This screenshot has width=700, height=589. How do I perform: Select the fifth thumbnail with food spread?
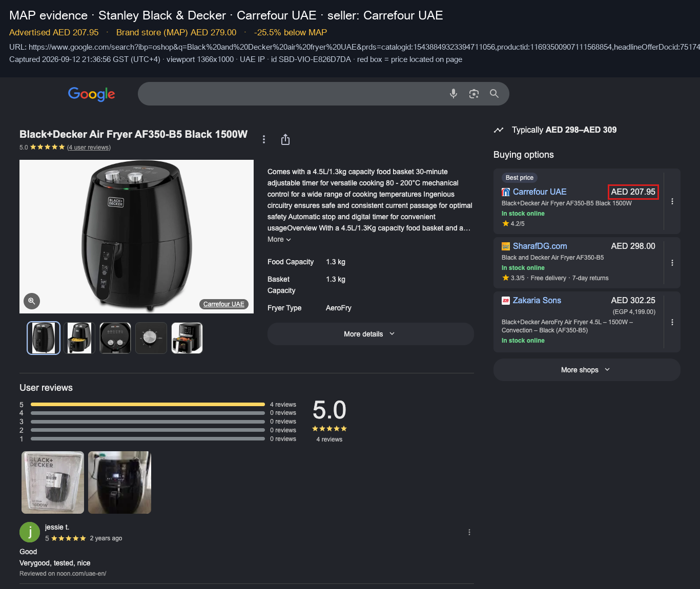pos(187,338)
